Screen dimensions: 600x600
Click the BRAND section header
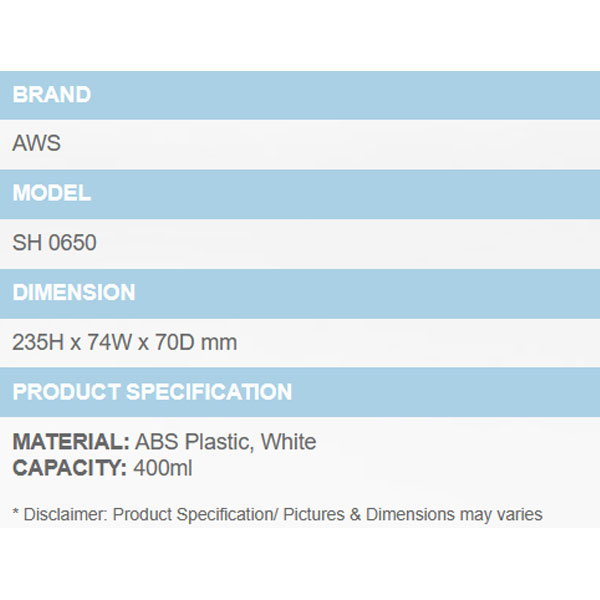pyautogui.click(x=52, y=95)
